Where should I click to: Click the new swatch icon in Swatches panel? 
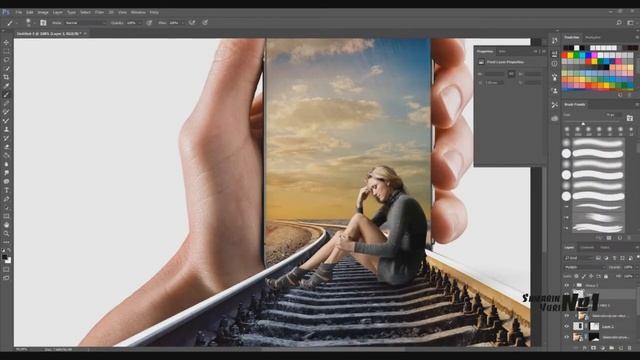pyautogui.click(x=620, y=95)
